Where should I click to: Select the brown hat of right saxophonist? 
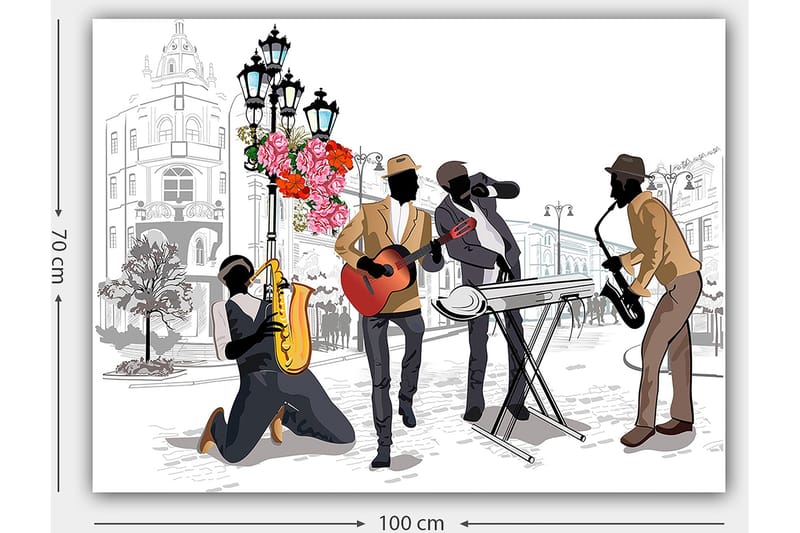[626, 165]
